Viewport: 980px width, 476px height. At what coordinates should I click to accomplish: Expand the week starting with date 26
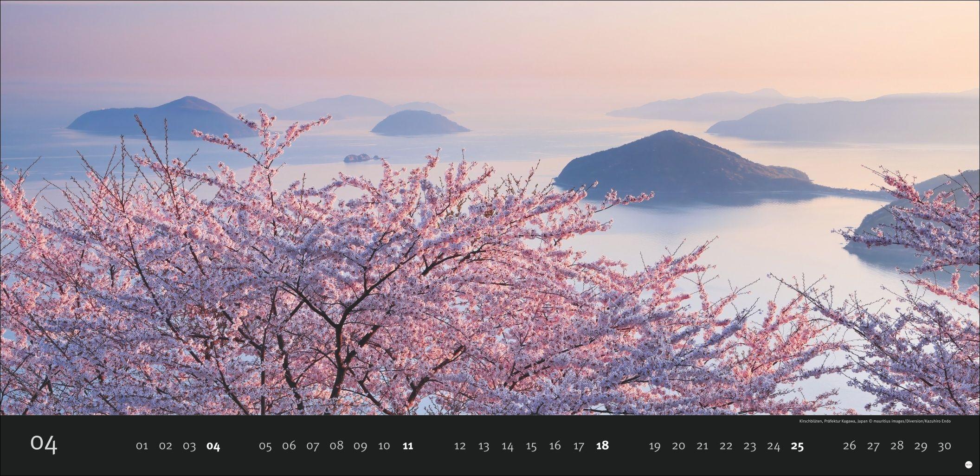click(x=849, y=446)
